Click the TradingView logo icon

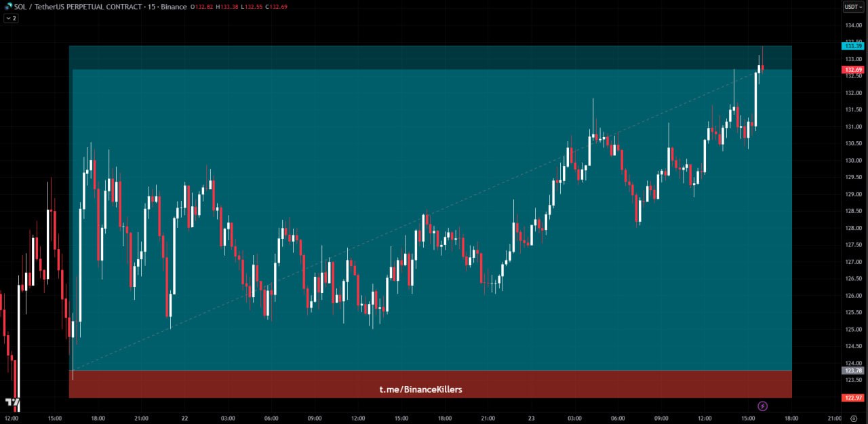(x=12, y=403)
